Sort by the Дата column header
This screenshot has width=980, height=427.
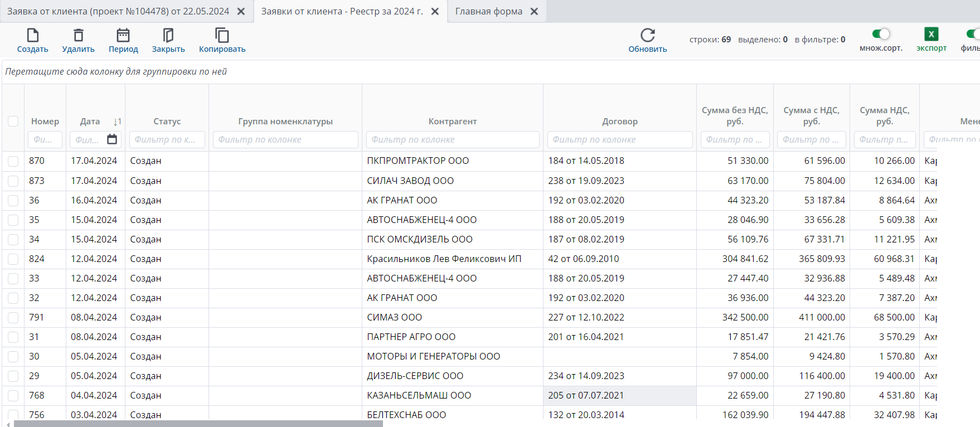pos(90,122)
